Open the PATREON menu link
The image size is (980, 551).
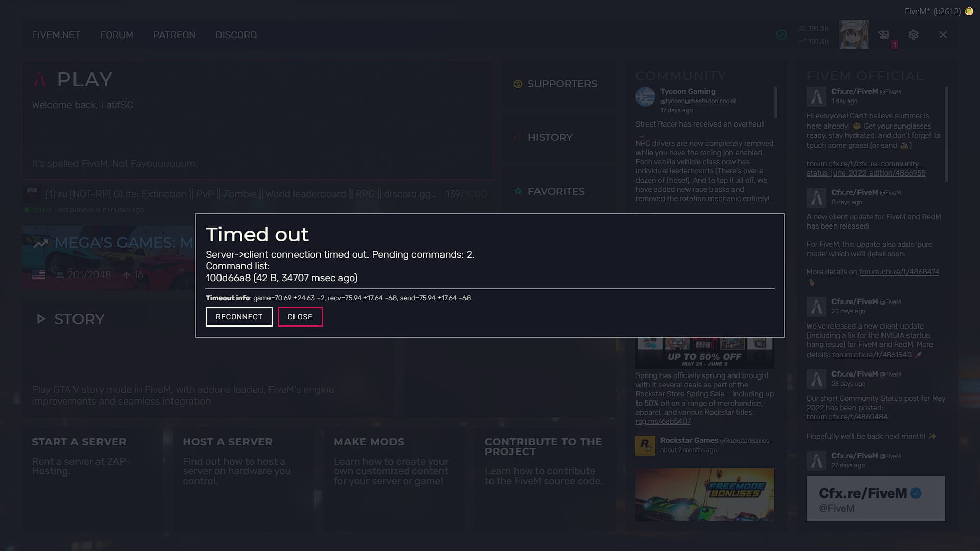[x=174, y=35]
